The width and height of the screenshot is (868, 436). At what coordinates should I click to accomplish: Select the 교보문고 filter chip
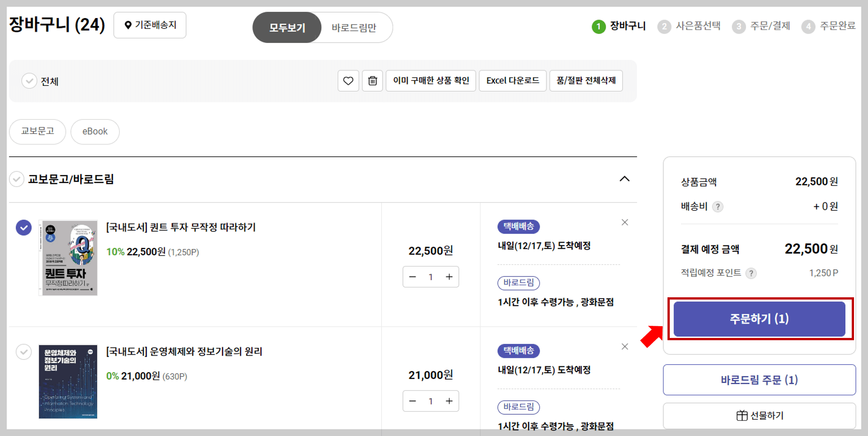point(37,131)
